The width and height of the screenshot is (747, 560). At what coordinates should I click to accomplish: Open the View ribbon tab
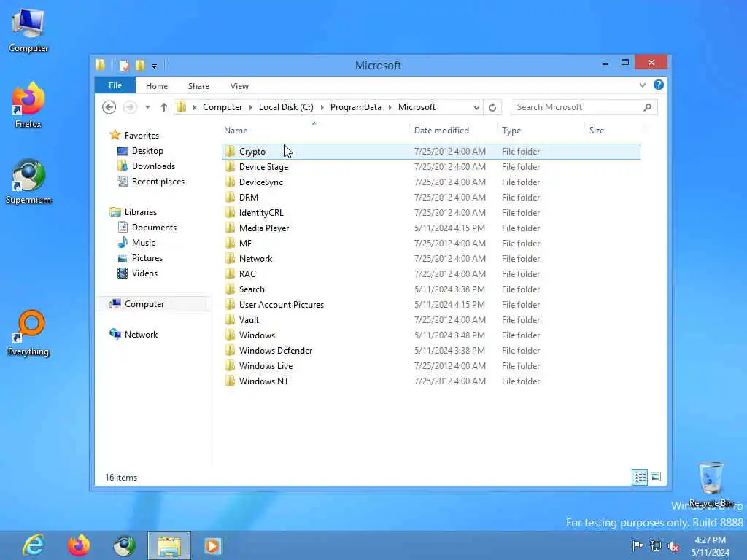(x=239, y=86)
